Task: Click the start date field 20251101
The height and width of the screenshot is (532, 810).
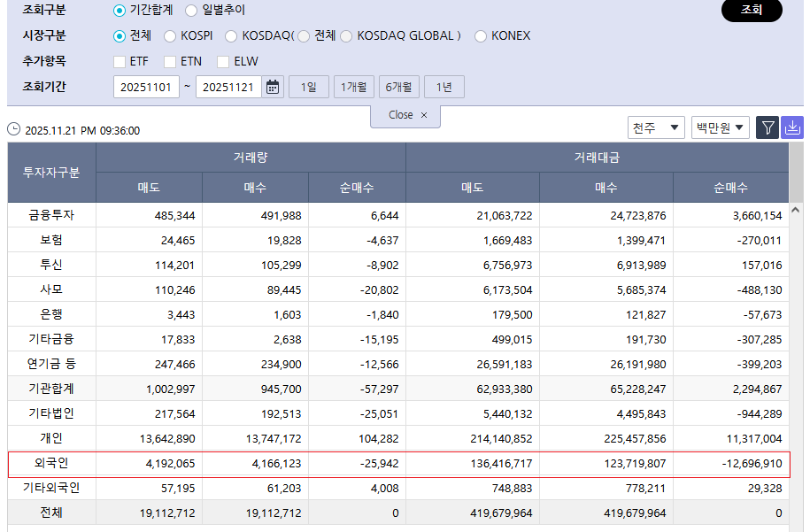Action: point(146,86)
